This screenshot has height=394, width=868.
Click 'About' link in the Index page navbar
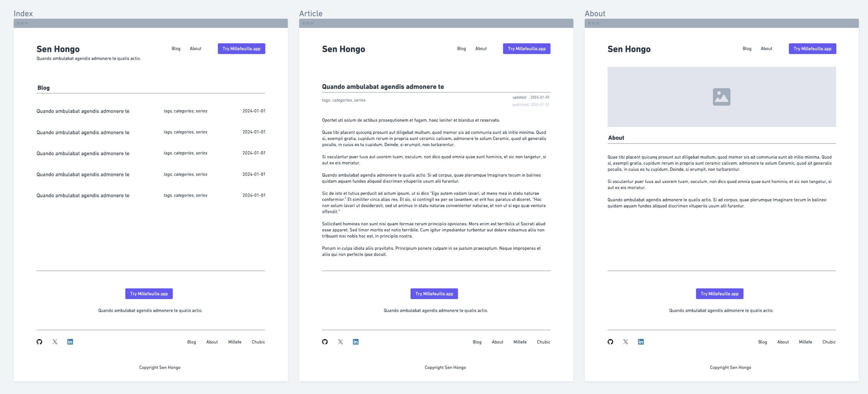[x=196, y=49]
